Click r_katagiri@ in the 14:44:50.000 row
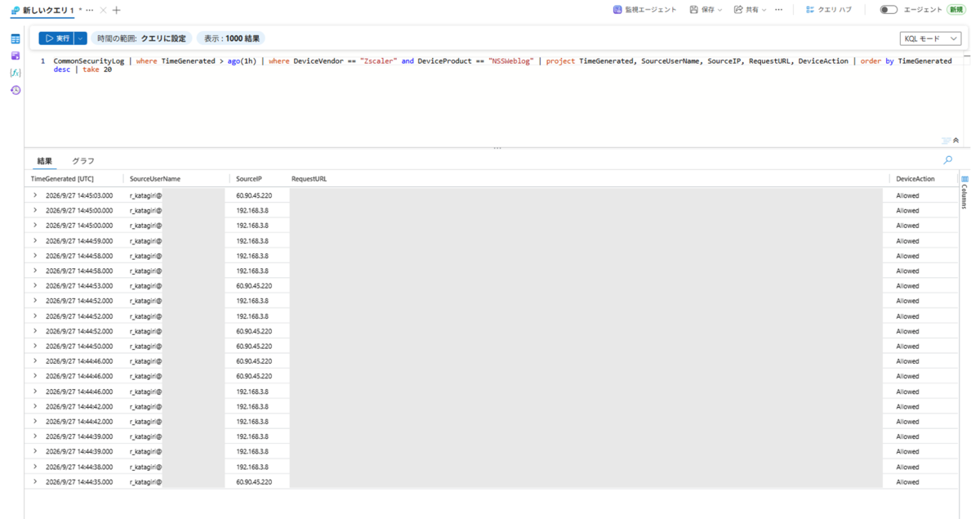Viewport: 980px width, 519px height. 145,347
